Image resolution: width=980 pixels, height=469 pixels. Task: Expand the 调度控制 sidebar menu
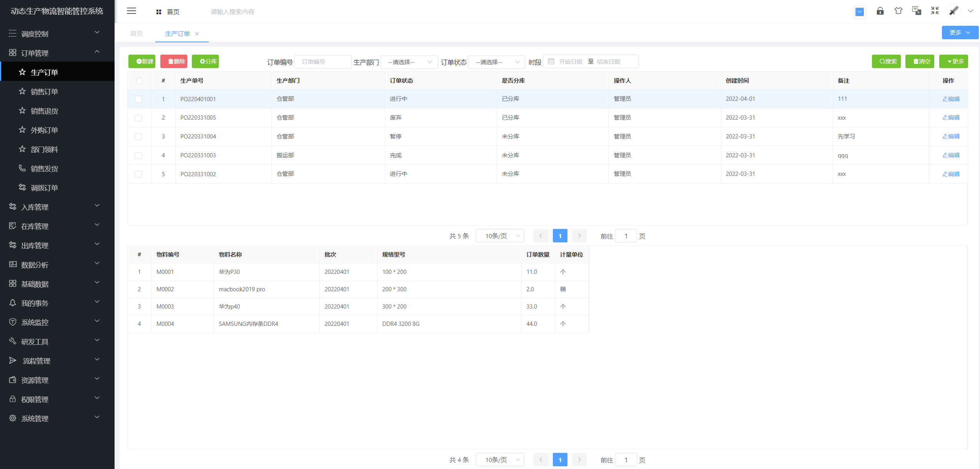57,33
